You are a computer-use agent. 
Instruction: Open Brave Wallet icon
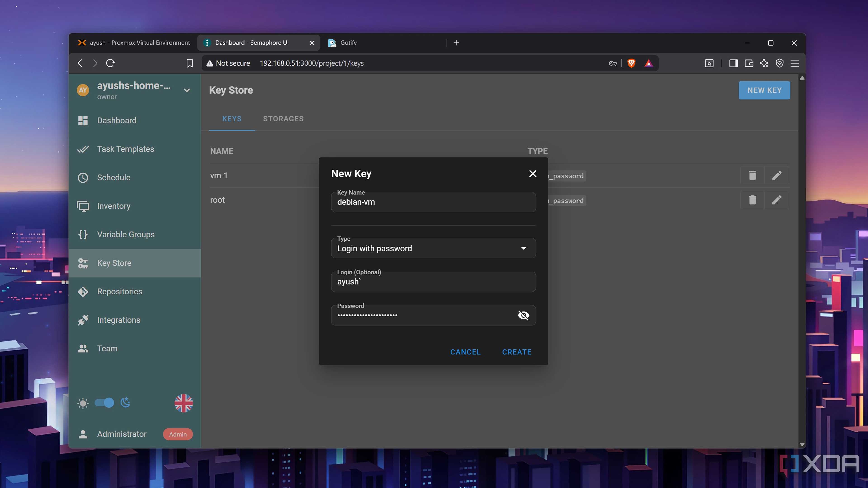pos(749,63)
